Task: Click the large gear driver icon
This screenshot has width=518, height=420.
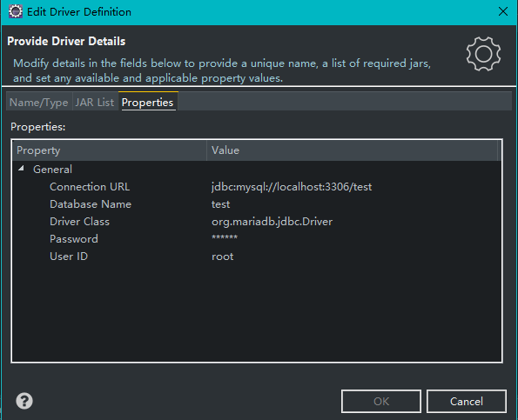Action: click(483, 54)
